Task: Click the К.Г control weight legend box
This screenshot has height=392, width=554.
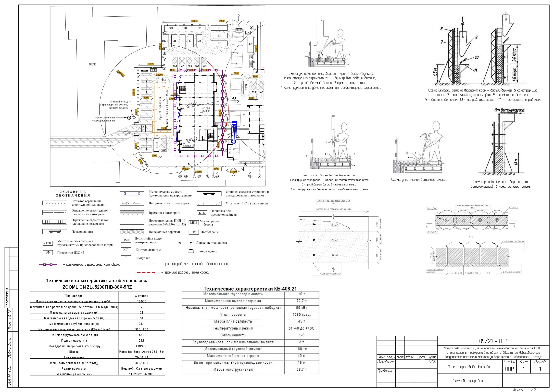Action: (126, 250)
